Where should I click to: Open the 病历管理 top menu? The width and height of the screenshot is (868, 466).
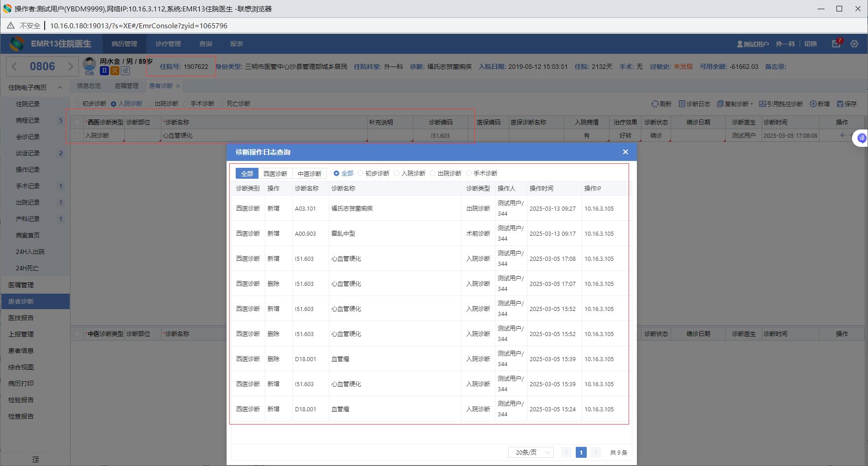click(124, 44)
